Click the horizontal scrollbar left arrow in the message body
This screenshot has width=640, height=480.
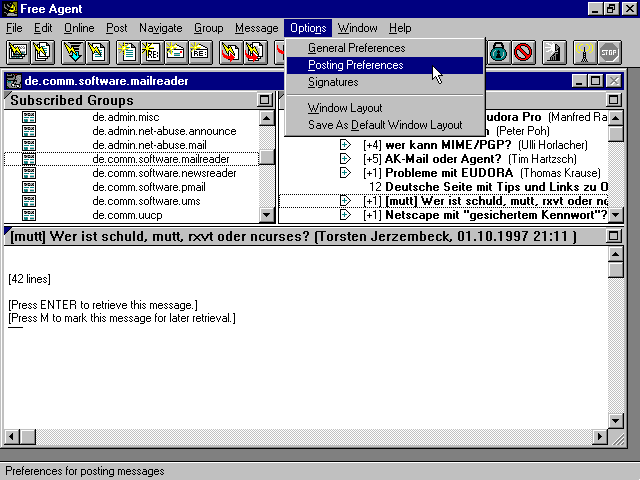11,436
